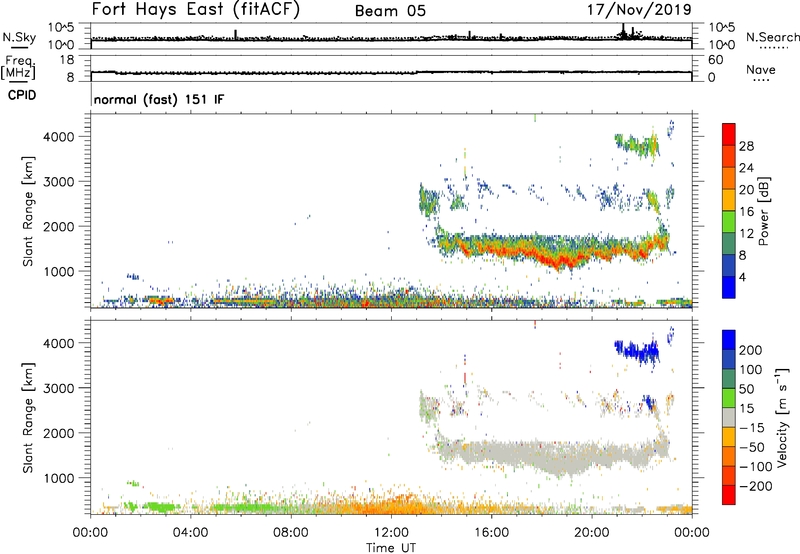Click the '04:00' time axis label
This screenshot has width=800, height=554.
[x=190, y=533]
